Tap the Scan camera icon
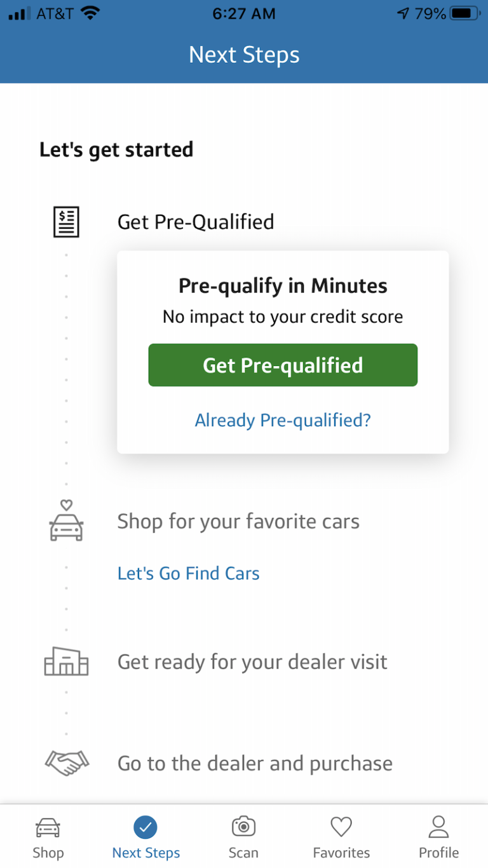The image size is (488, 868). [243, 825]
